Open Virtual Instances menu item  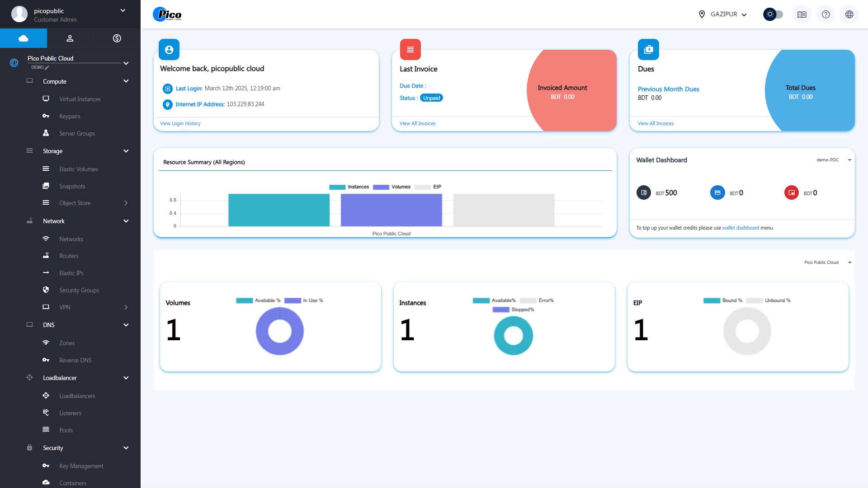coord(80,99)
